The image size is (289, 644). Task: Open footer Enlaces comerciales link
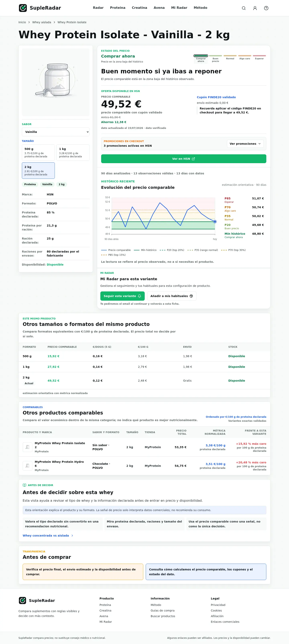(225, 622)
